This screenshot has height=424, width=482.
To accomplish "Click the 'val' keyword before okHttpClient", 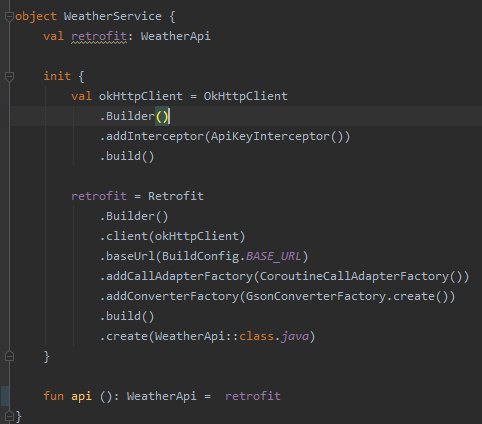I will 81,96.
